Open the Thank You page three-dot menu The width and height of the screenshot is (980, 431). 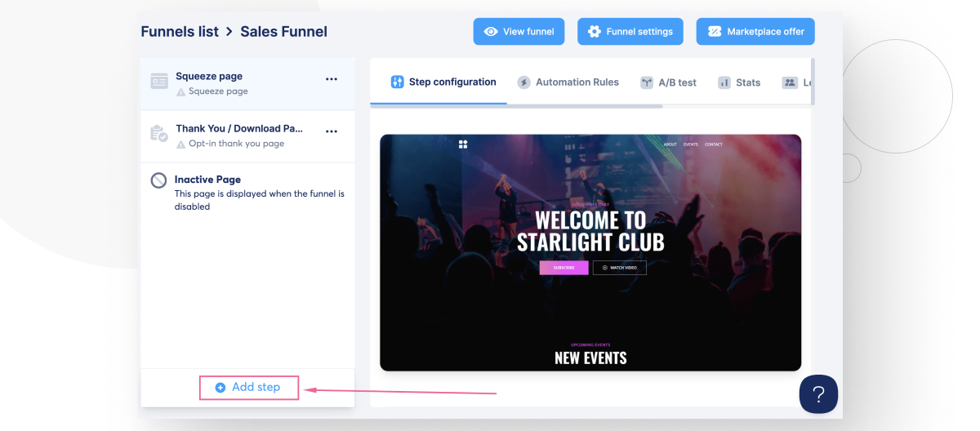(332, 131)
